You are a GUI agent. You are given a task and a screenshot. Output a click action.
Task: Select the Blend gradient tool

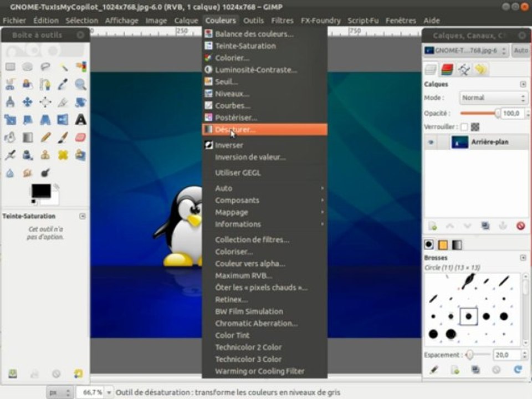click(28, 137)
